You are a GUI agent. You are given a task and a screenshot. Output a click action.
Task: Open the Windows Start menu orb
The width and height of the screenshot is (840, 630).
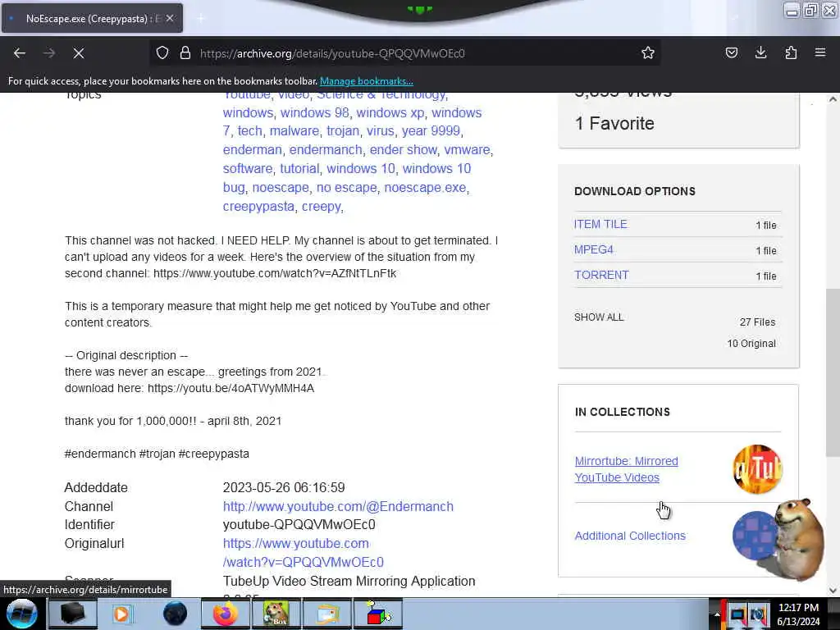tap(22, 614)
